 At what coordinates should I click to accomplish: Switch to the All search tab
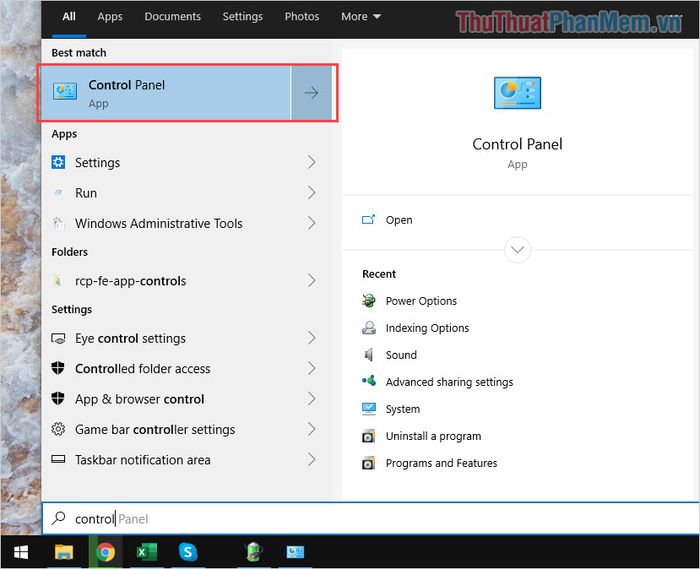pos(69,17)
